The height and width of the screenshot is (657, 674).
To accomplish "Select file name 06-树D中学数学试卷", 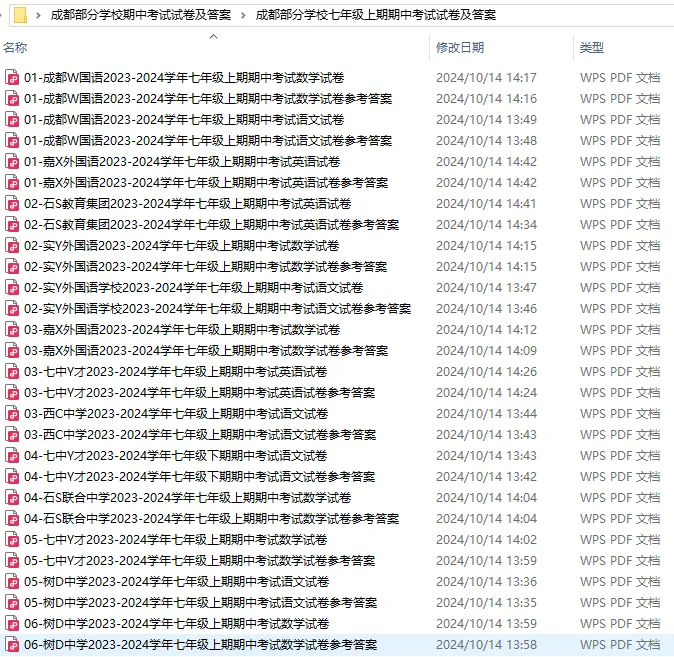I will [177, 624].
